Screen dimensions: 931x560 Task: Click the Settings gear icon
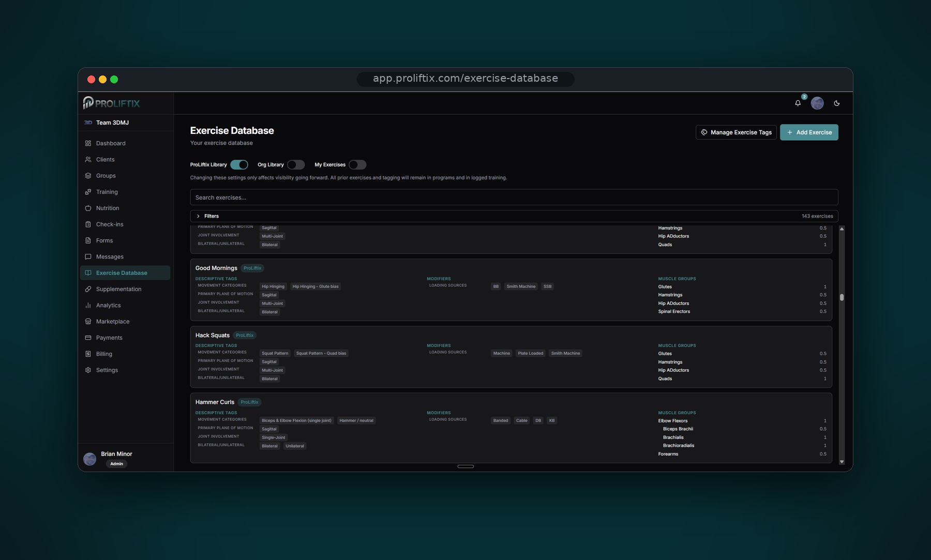88,370
